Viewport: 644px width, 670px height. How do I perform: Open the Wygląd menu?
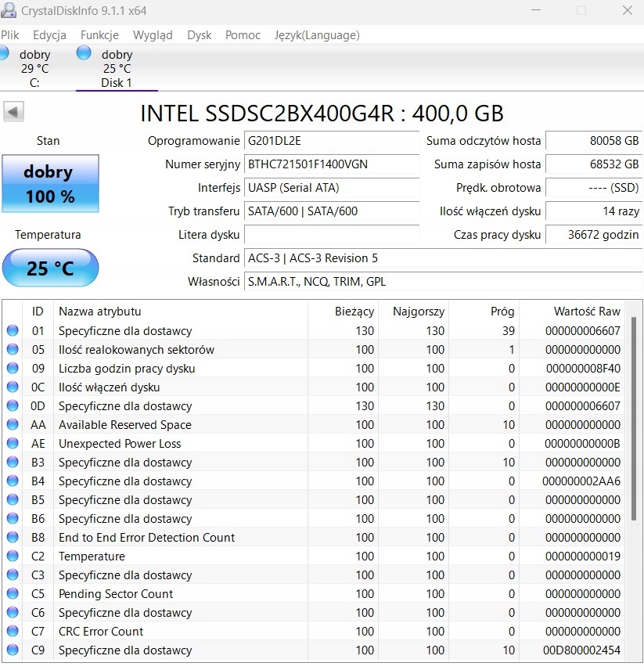[153, 35]
